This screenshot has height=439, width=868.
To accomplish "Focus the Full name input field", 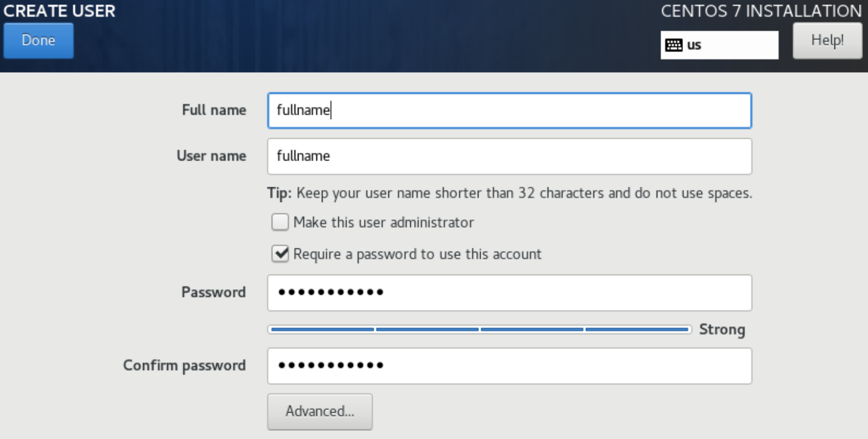I will click(x=509, y=110).
